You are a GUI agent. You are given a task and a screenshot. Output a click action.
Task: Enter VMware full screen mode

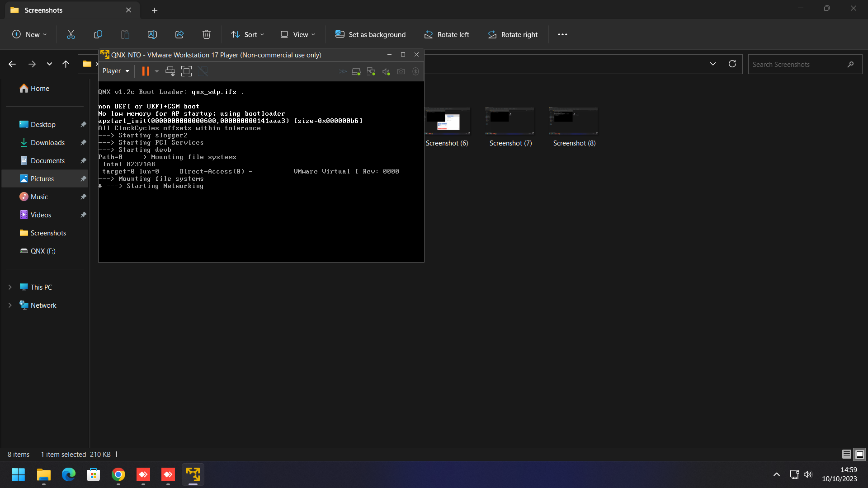pyautogui.click(x=186, y=71)
